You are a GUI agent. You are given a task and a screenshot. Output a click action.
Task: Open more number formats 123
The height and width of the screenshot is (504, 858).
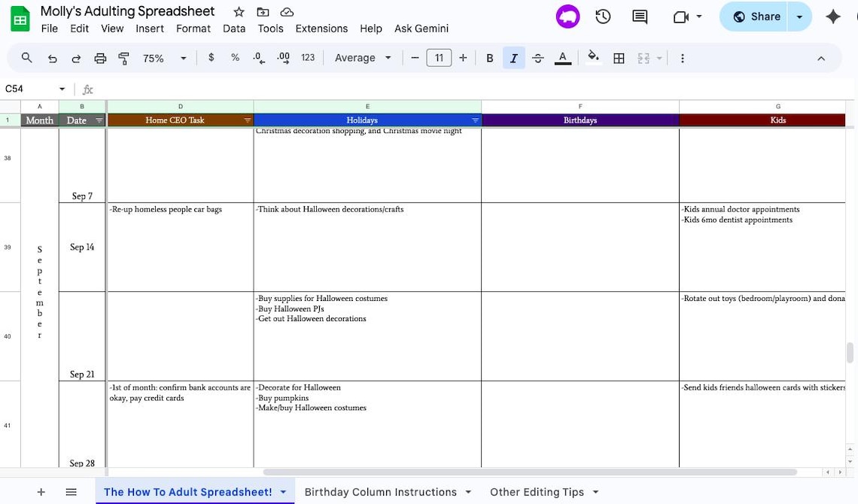tap(308, 57)
